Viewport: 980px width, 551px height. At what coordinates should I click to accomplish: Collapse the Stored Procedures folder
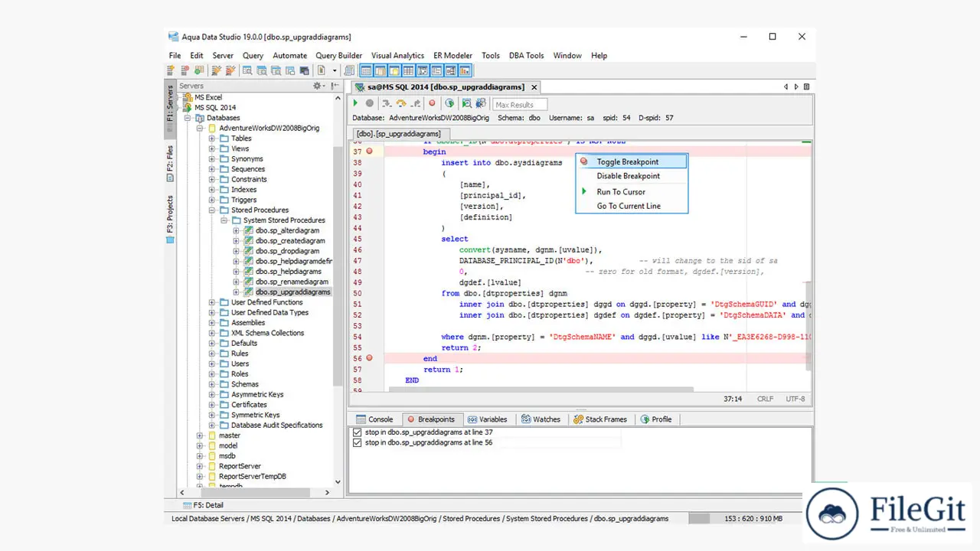[x=212, y=210]
